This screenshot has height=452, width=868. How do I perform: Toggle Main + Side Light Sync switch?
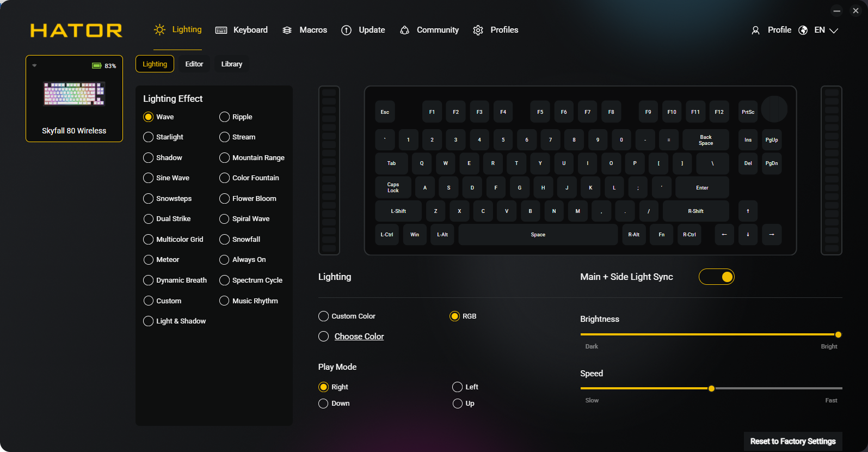tap(717, 277)
